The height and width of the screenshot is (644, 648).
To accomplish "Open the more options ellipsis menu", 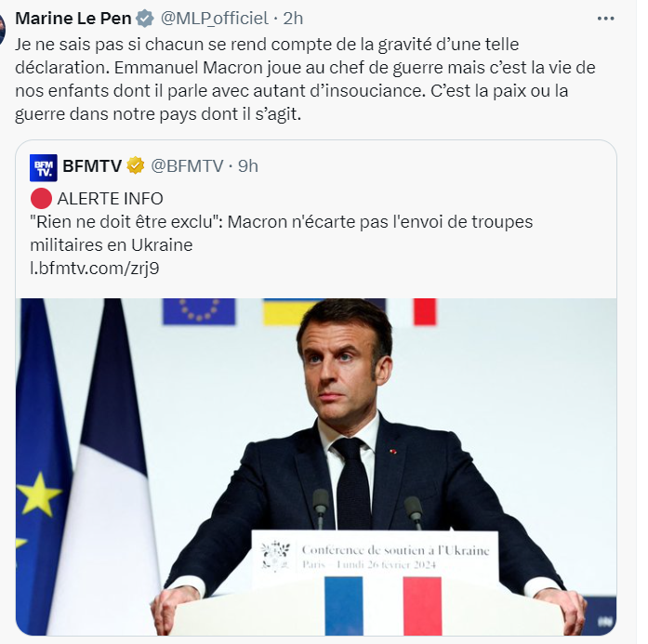I will [x=605, y=18].
